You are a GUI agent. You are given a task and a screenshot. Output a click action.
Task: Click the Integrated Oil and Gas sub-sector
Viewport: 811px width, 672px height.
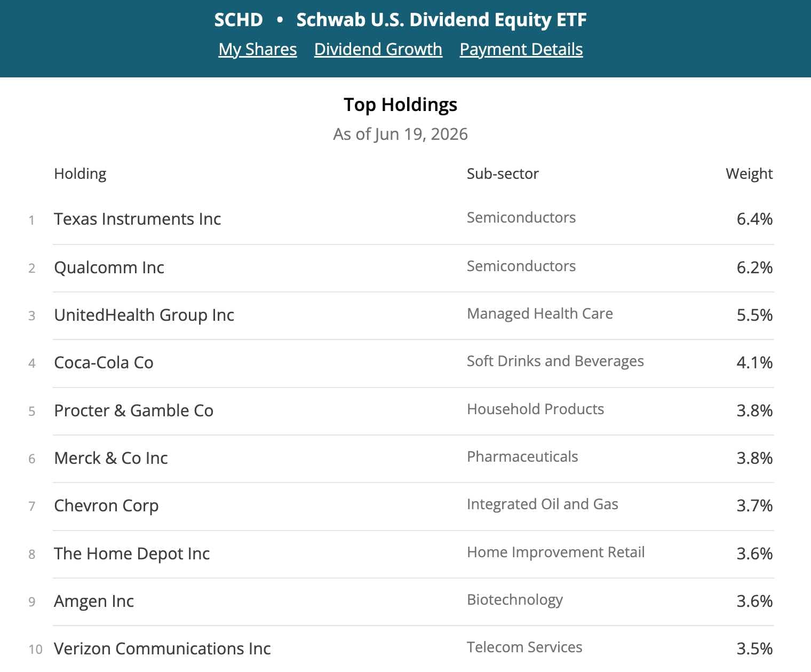click(543, 504)
